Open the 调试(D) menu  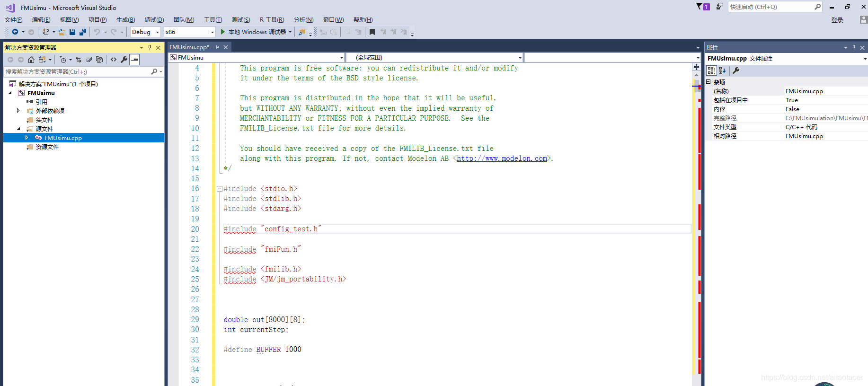point(154,19)
